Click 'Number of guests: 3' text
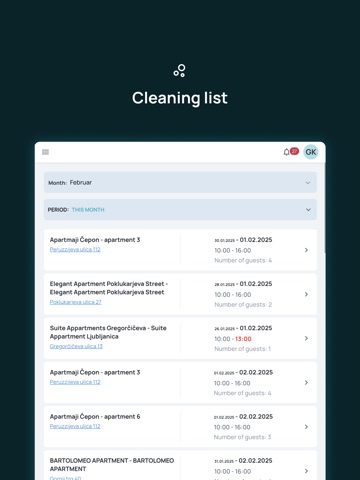 pyautogui.click(x=242, y=437)
